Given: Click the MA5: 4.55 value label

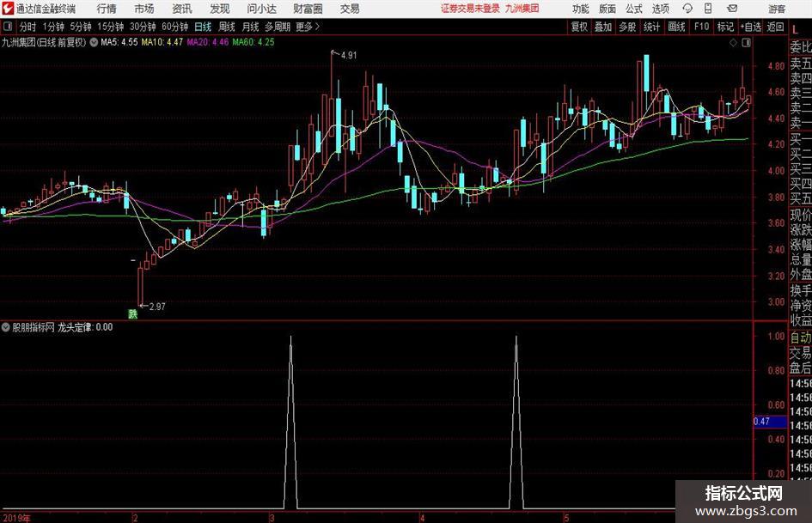Looking at the screenshot, I should tap(119, 42).
